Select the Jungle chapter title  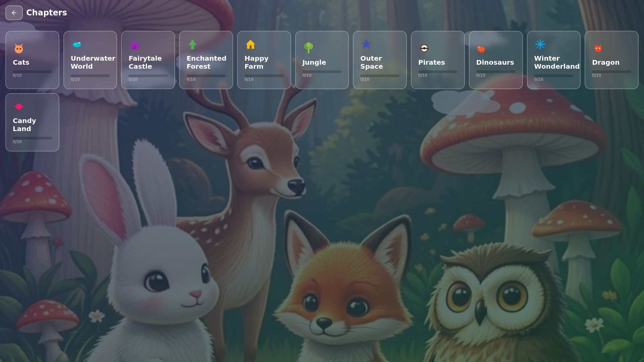pyautogui.click(x=314, y=62)
